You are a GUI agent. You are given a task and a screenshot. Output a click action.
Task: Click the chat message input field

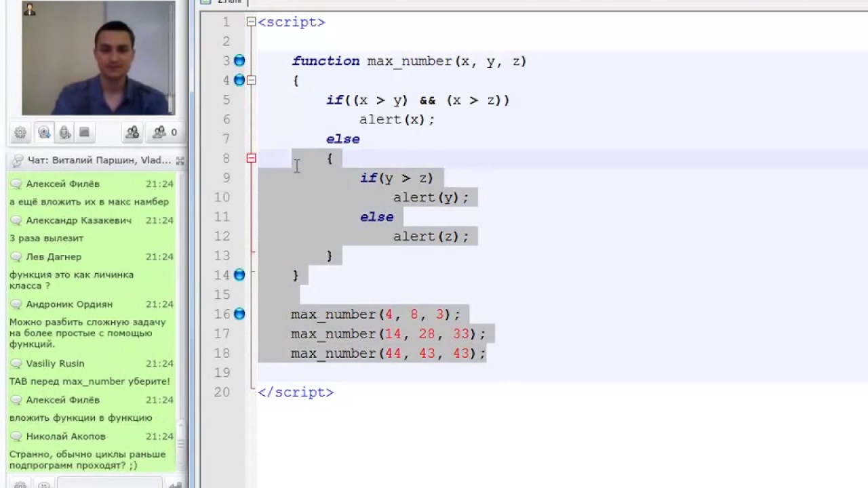(x=108, y=484)
